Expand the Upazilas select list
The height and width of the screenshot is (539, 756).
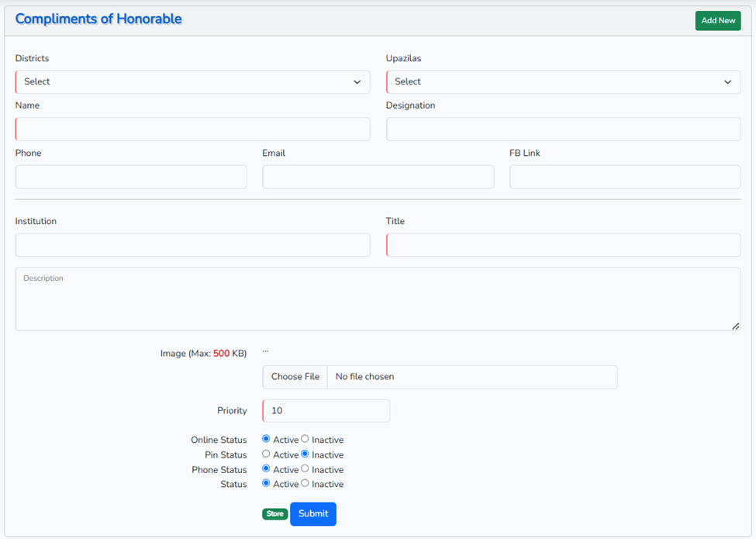click(x=563, y=82)
